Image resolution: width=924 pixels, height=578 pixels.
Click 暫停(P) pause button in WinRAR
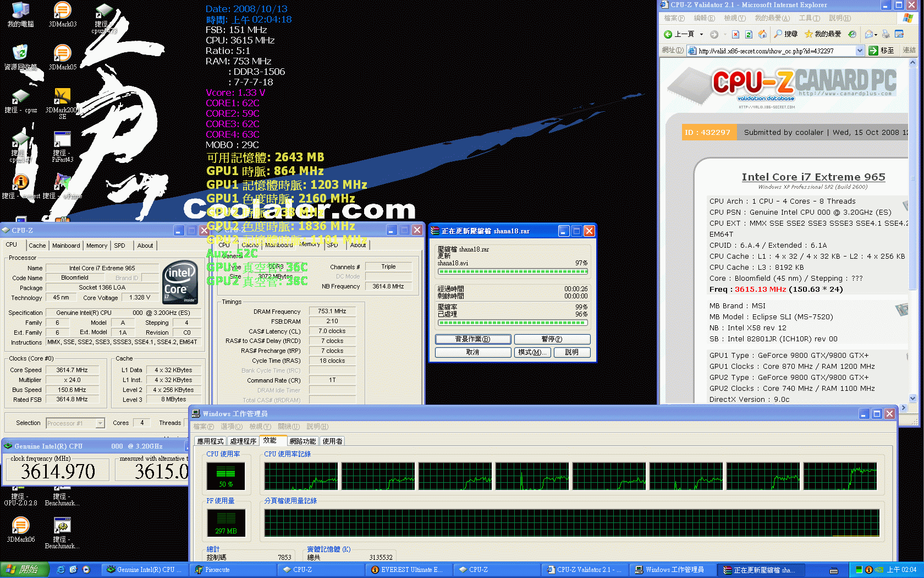coord(552,339)
